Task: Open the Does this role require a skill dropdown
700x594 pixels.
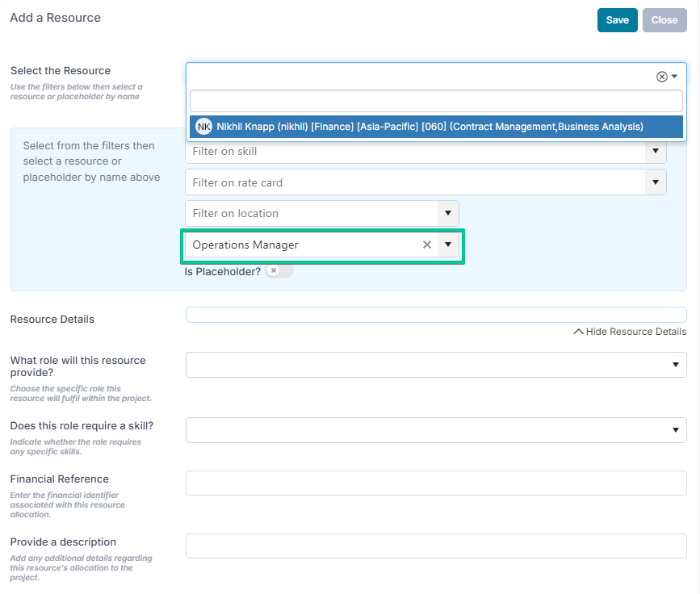Action: [436, 430]
